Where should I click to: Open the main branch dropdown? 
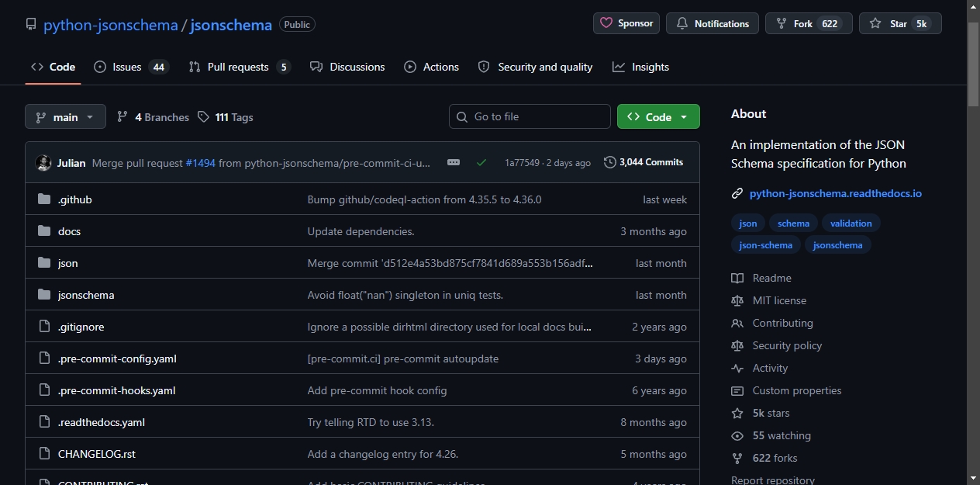(65, 116)
